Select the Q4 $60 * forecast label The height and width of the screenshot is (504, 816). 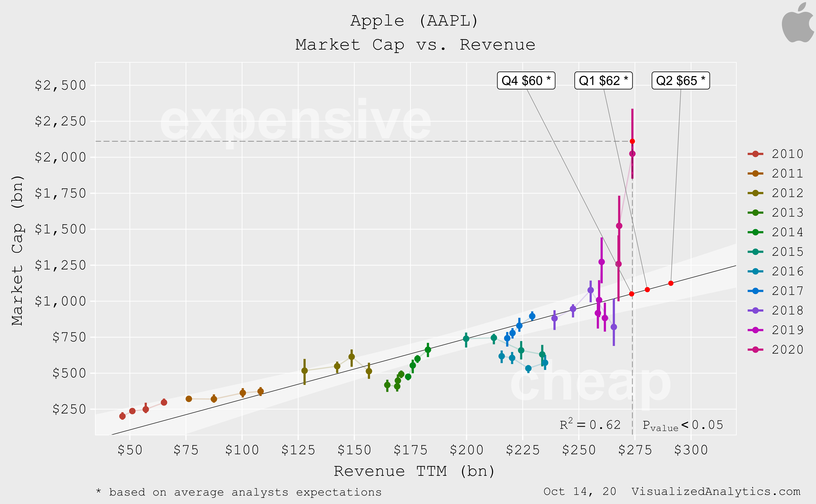(x=526, y=81)
